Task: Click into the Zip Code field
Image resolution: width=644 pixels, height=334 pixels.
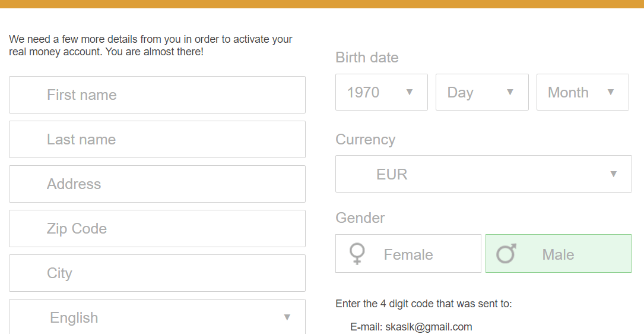Action: [x=157, y=229]
